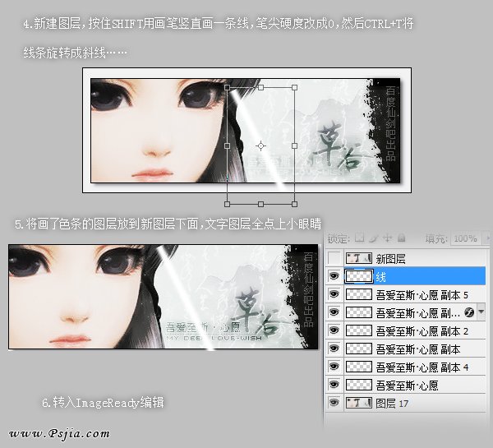Click the layer effects fx icon
Image resolution: width=493 pixels, height=448 pixels.
click(x=469, y=312)
